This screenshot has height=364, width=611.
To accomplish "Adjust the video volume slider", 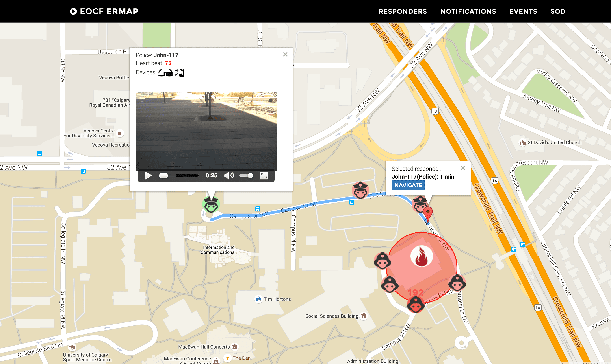I will [246, 176].
